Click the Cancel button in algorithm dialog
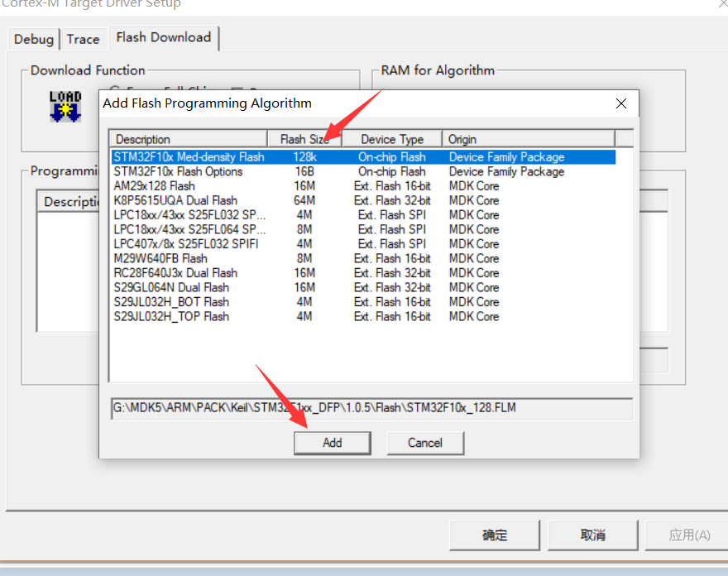 [425, 443]
